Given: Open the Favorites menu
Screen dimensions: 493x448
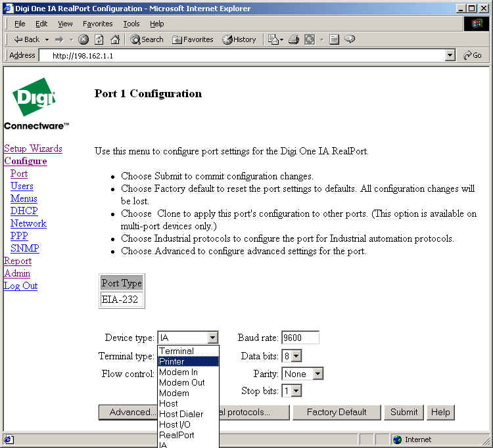Looking at the screenshot, I should point(97,24).
